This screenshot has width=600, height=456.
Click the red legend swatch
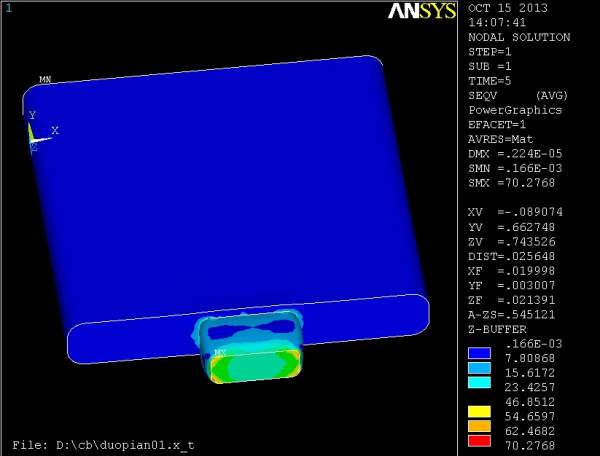(479, 441)
